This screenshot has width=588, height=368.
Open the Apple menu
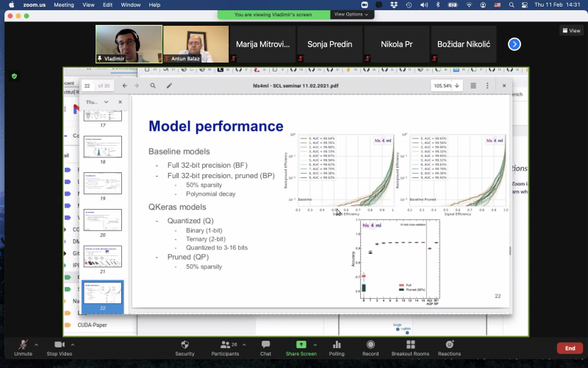tap(12, 5)
